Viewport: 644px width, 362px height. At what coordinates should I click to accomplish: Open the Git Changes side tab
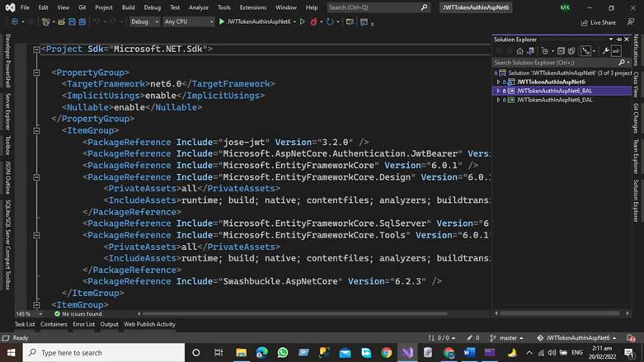(x=636, y=119)
